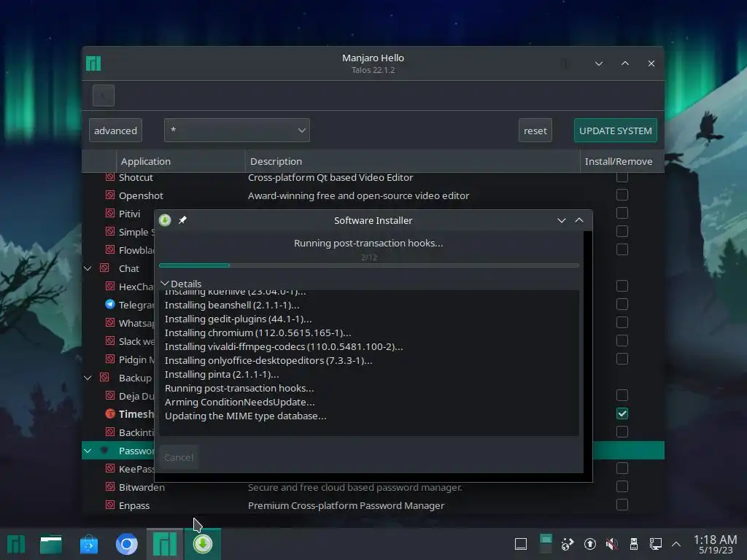The height and width of the screenshot is (560, 747).
Task: Click the Software Installer green download icon
Action: pyautogui.click(x=165, y=220)
